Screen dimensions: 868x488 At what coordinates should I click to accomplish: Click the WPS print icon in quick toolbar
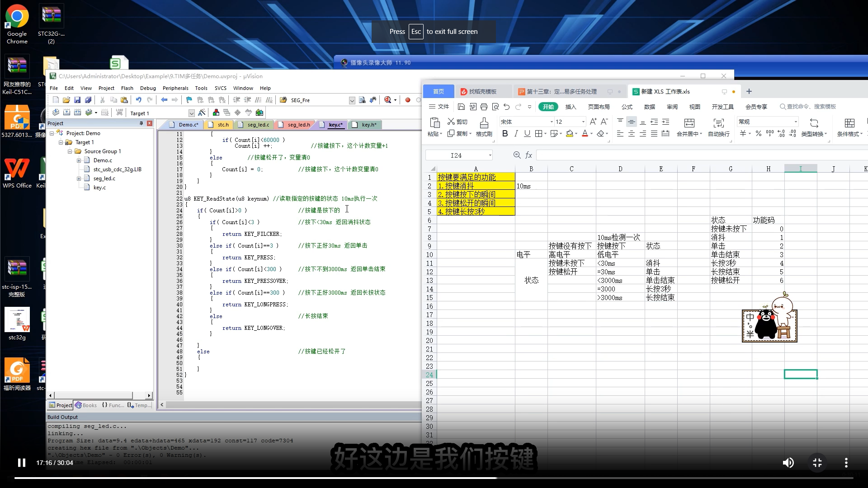tap(484, 107)
